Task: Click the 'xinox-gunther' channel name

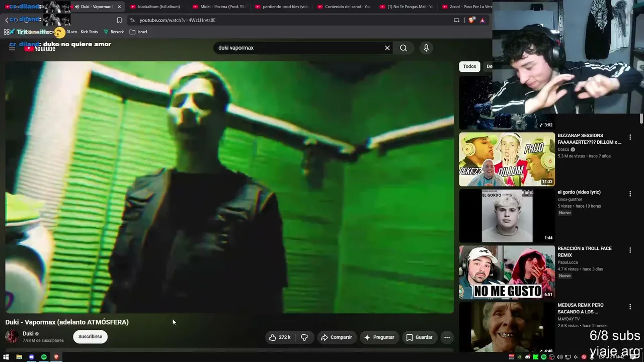Action: tap(570, 200)
